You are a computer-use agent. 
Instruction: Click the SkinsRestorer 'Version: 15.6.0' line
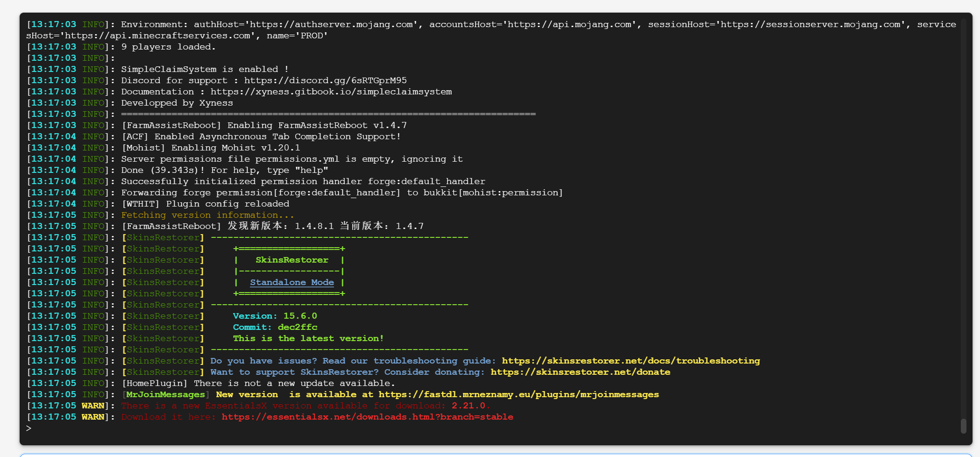(275, 316)
